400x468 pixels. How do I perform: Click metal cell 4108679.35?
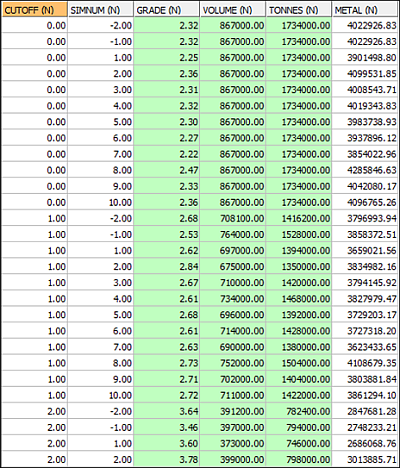[366, 363]
